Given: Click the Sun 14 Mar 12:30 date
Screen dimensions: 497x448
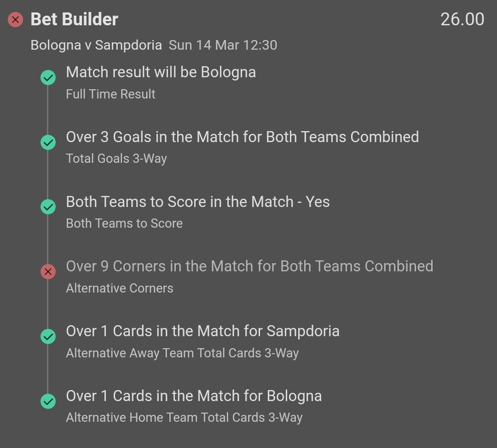Looking at the screenshot, I should pos(223,45).
